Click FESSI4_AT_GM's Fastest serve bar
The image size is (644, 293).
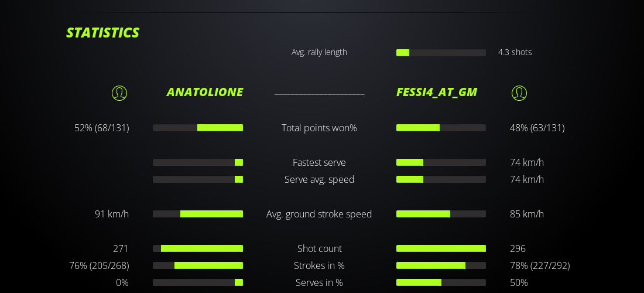click(x=441, y=162)
